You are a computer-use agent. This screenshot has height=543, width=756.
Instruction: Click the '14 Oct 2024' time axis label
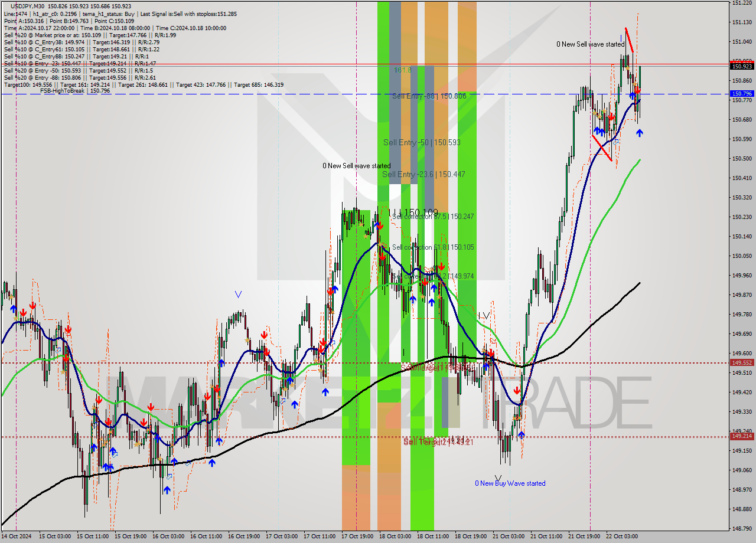(x=17, y=537)
